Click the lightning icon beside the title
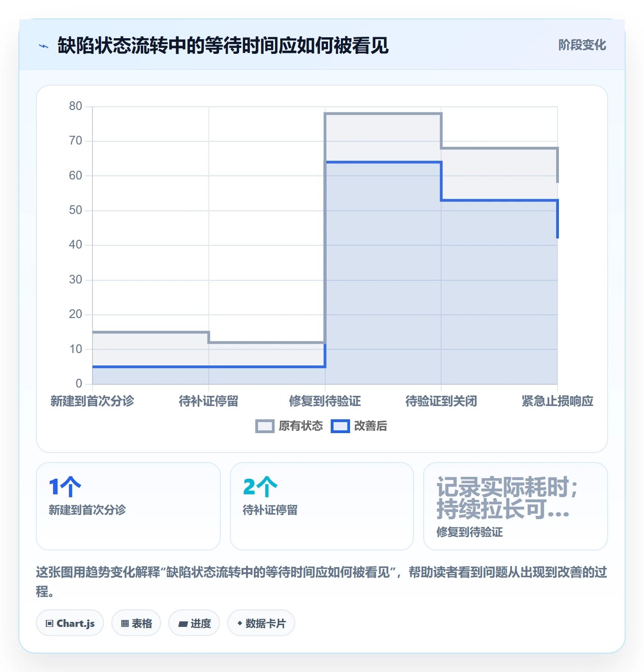Screen dimensions: 644x672 tap(44, 46)
